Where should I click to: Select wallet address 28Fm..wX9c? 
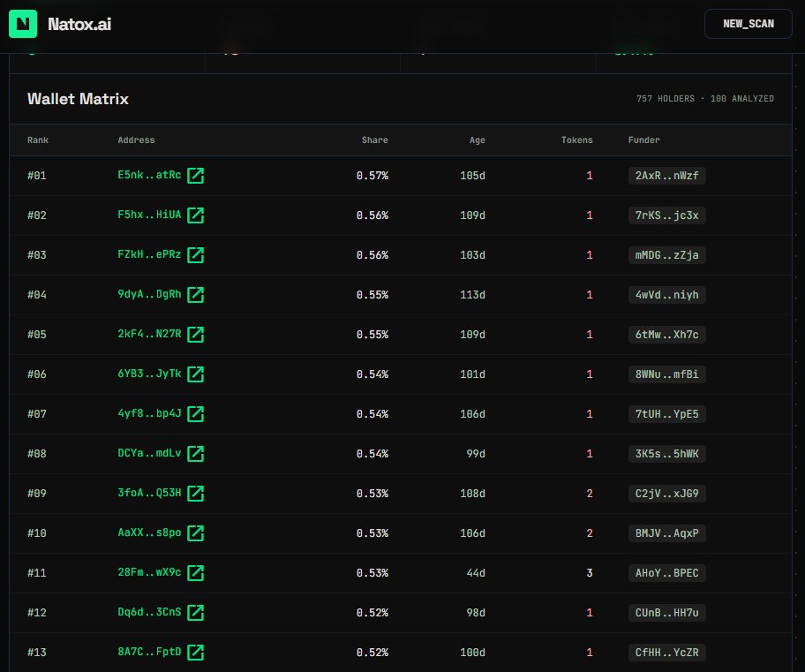149,573
